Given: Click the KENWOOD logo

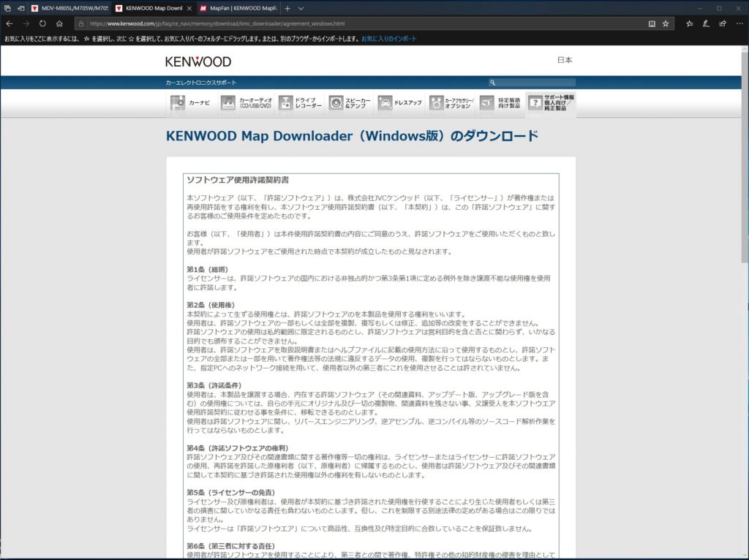Looking at the screenshot, I should [198, 61].
